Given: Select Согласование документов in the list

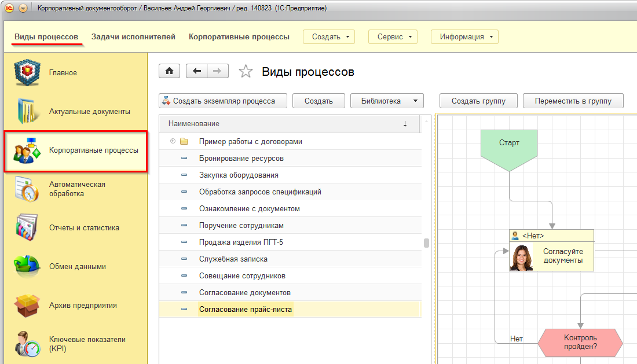Looking at the screenshot, I should [x=244, y=293].
